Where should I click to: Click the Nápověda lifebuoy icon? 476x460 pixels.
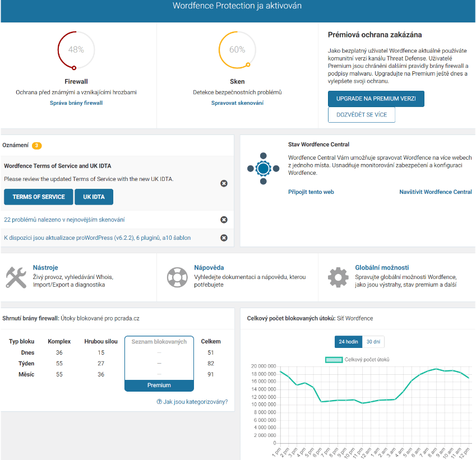click(177, 277)
